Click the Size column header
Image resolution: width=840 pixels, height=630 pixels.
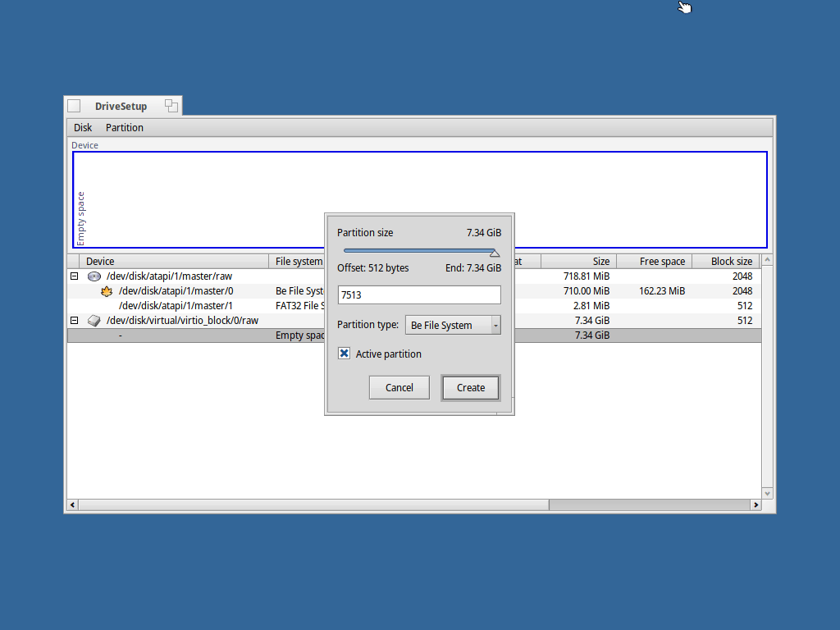578,262
